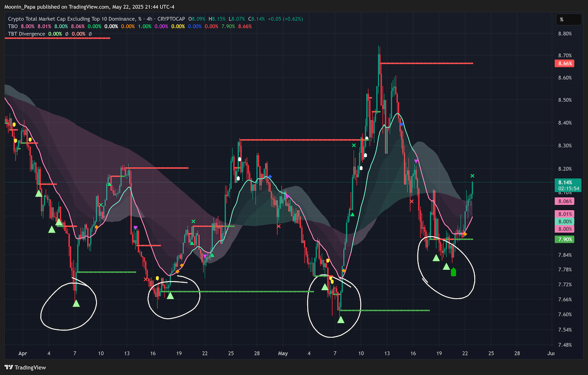Click the blue diamond marker near April 29
This screenshot has width=588, height=375.
tap(269, 176)
